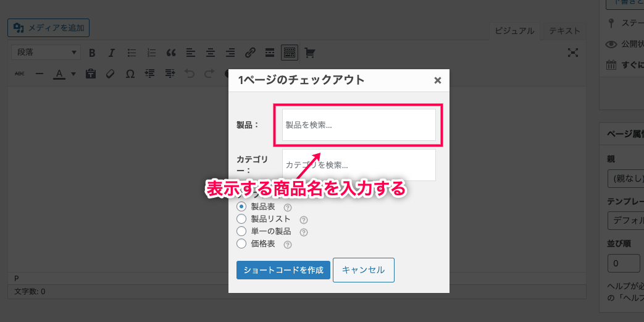Open the 段落 format dropdown
The image size is (644, 322).
46,53
